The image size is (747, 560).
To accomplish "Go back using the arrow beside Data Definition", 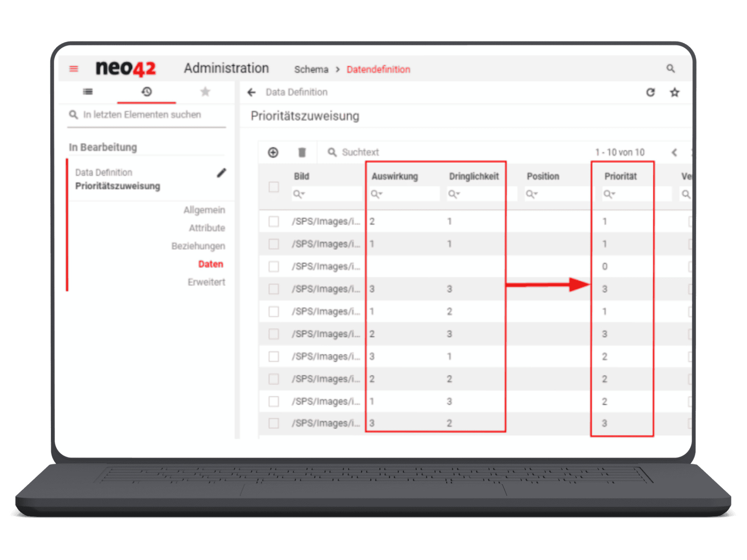I will 251,93.
